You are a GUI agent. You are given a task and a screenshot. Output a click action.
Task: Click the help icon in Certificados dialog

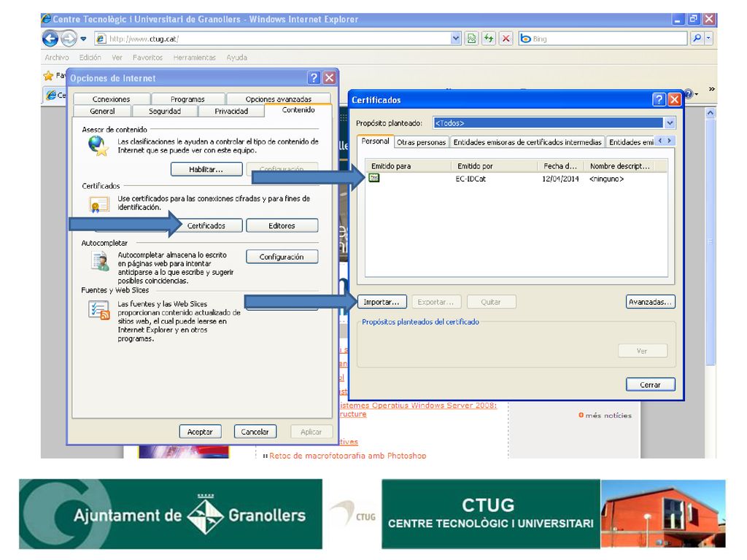click(x=659, y=99)
